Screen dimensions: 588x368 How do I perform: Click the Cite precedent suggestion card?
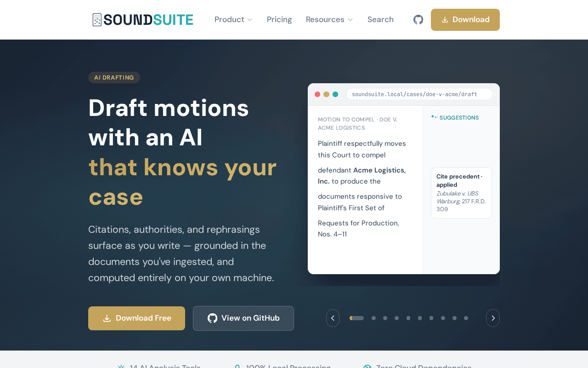(x=461, y=193)
